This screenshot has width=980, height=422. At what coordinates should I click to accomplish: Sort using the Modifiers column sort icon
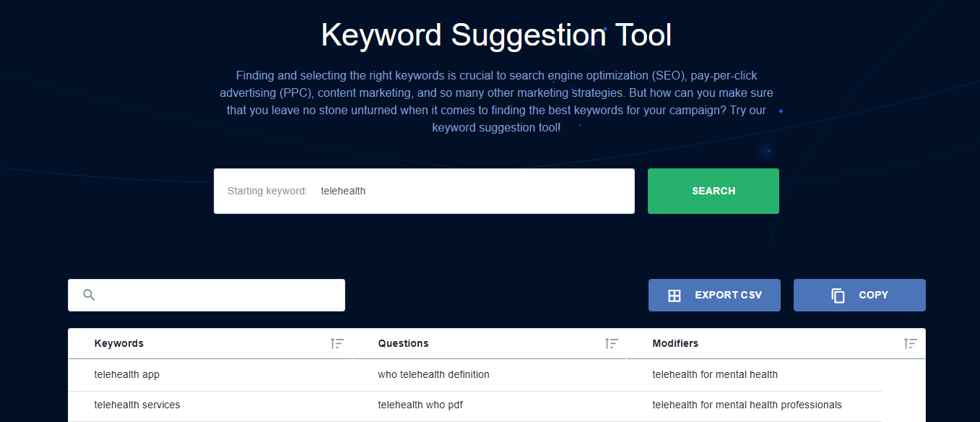tap(910, 344)
